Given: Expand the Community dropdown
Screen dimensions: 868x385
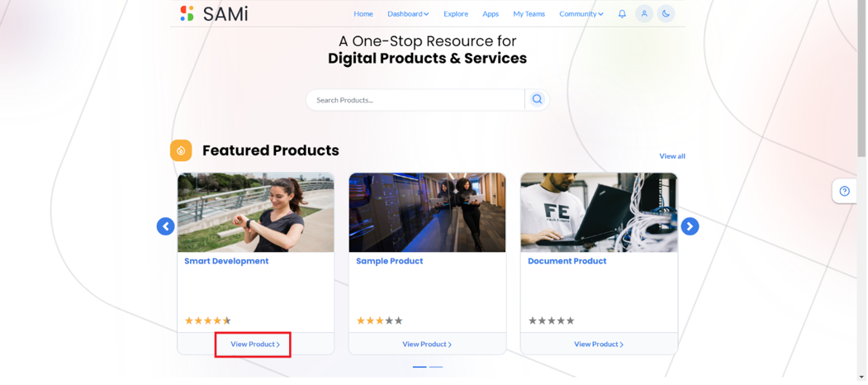Looking at the screenshot, I should pyautogui.click(x=581, y=14).
